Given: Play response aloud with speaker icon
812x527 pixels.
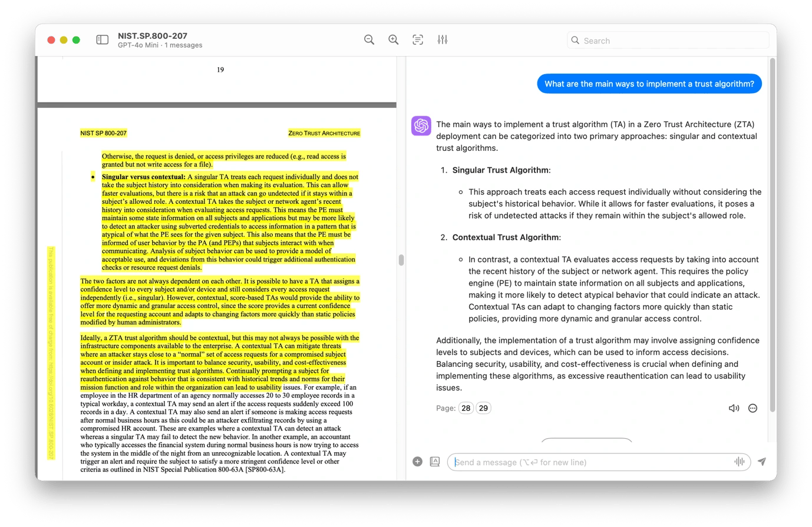Looking at the screenshot, I should point(734,408).
